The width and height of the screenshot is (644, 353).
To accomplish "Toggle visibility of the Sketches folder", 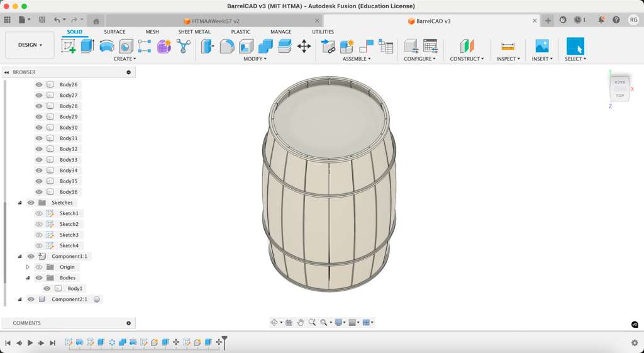I will click(x=31, y=203).
